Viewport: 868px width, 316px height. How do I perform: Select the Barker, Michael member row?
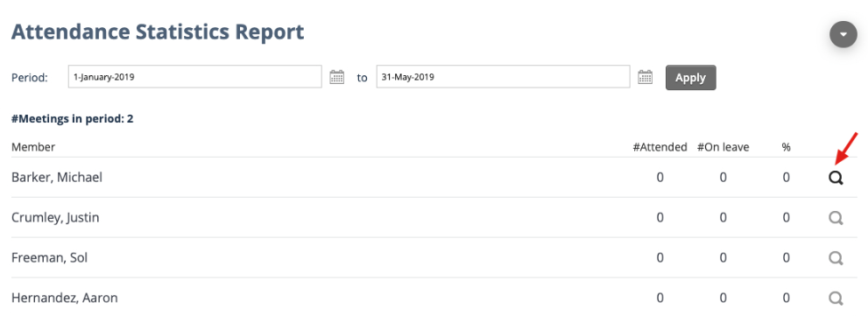[x=434, y=178]
